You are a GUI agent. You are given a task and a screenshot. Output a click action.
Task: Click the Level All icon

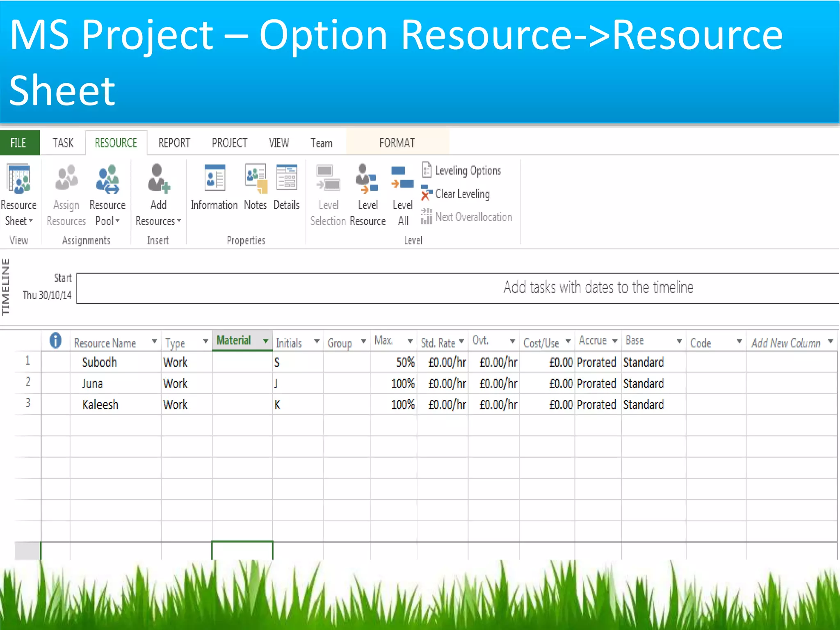pos(402,178)
